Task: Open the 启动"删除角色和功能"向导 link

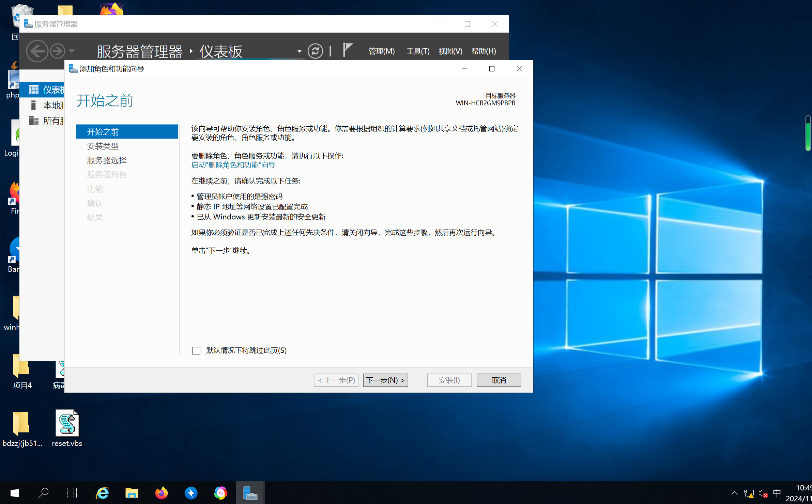Action: point(233,165)
